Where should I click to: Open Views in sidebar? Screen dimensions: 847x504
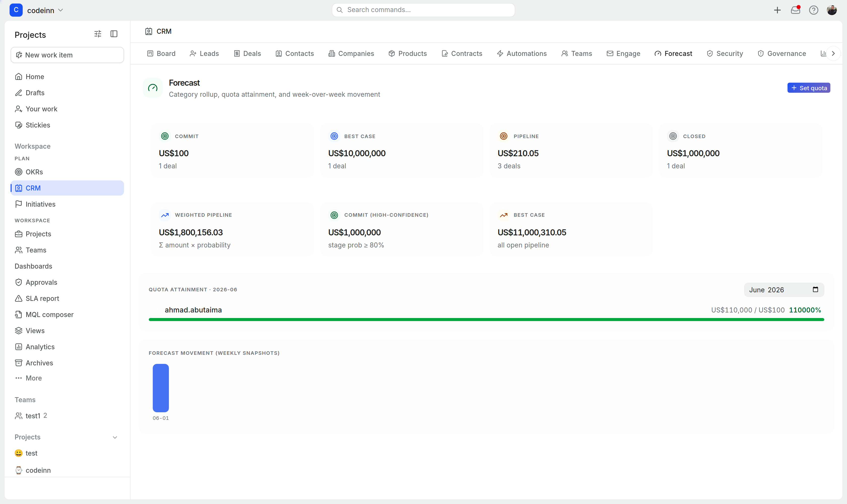(67, 331)
